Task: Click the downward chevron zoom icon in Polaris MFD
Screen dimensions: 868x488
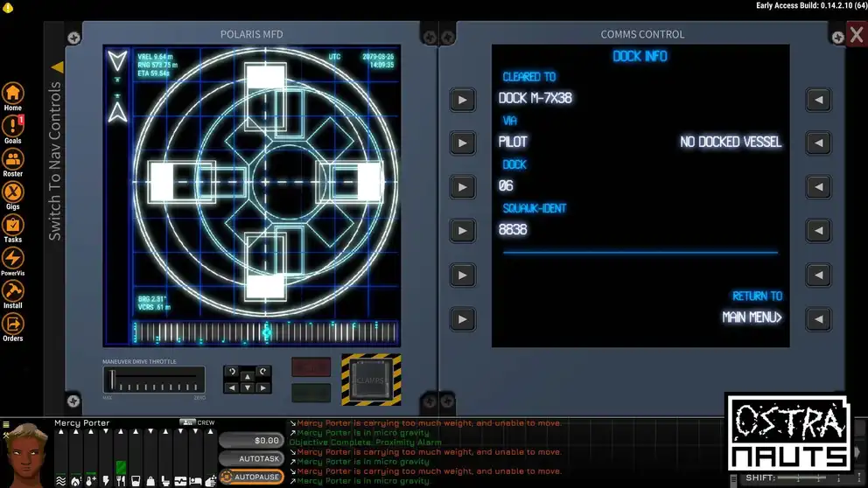Action: (117, 61)
